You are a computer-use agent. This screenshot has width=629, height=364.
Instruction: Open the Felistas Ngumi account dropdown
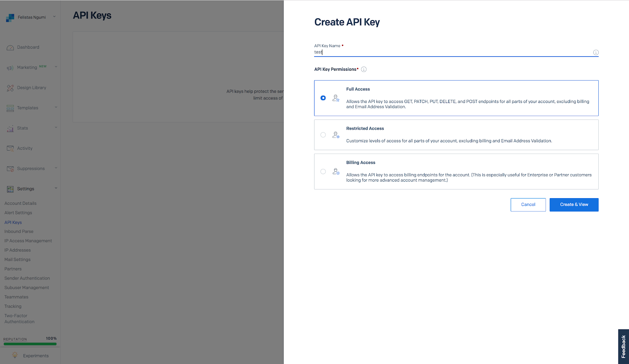(x=31, y=17)
